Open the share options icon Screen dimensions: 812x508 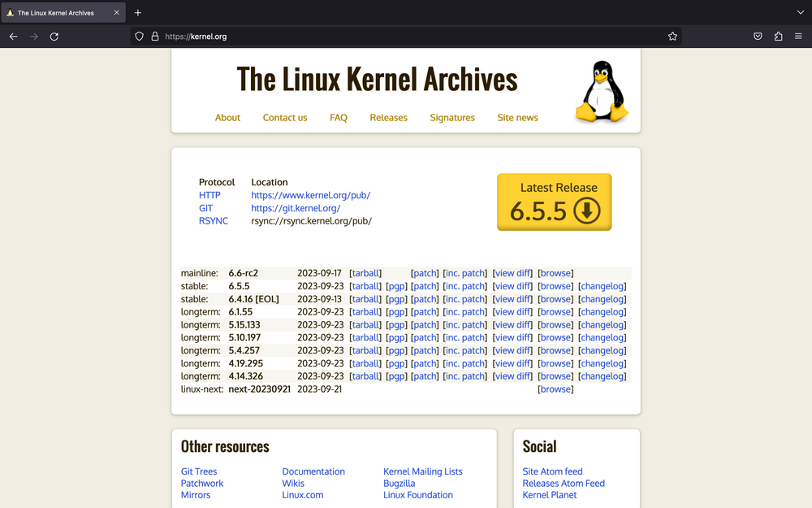tap(778, 36)
